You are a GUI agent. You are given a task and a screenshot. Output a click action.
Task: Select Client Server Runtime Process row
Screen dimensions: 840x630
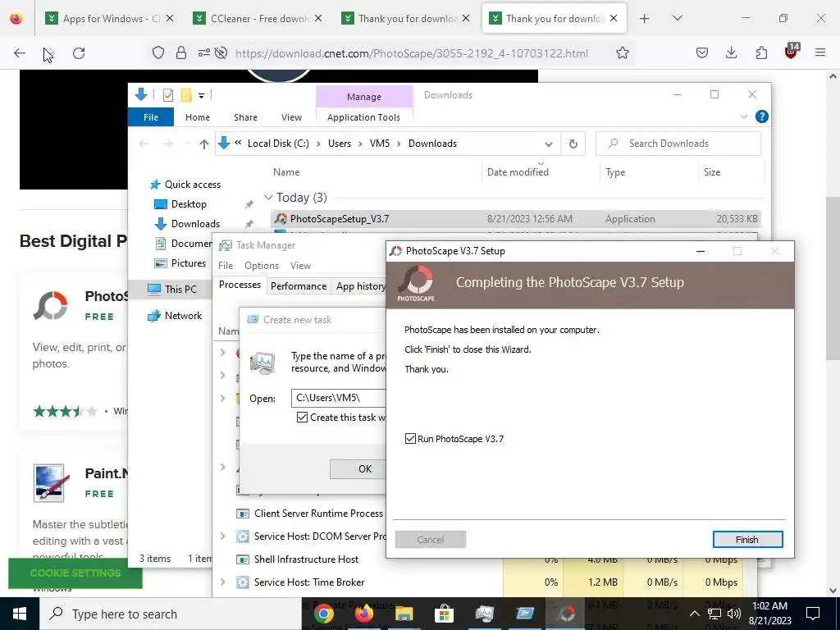[310, 514]
